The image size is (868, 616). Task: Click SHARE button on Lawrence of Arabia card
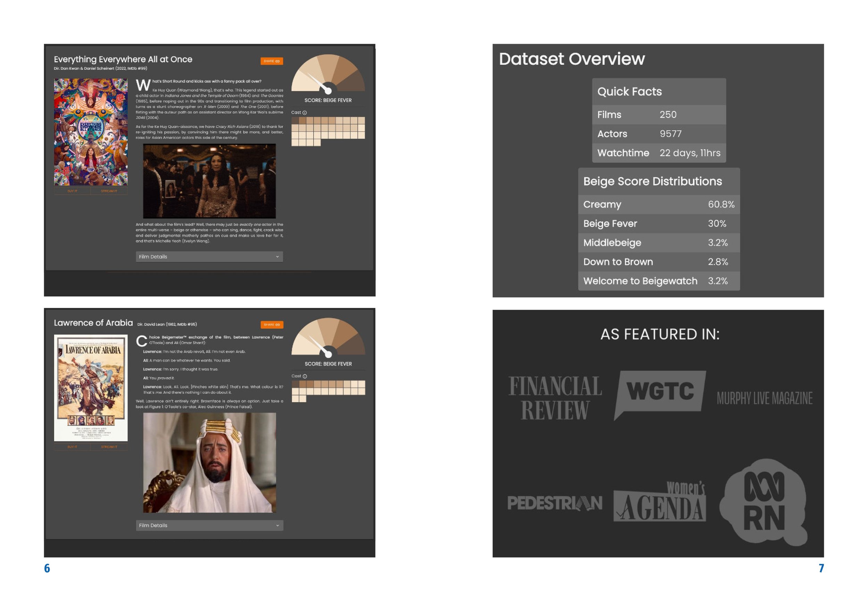pos(272,325)
